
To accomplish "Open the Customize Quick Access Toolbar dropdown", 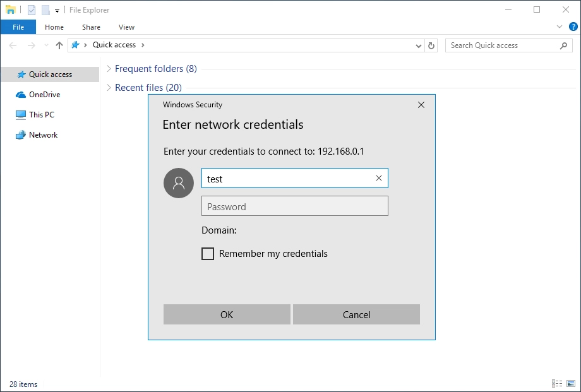I will click(x=57, y=10).
